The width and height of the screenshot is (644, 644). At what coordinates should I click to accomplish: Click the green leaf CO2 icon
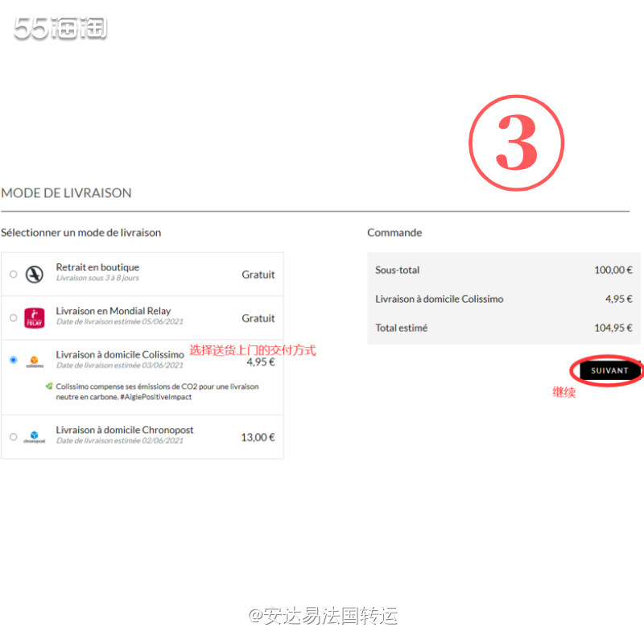(x=49, y=386)
